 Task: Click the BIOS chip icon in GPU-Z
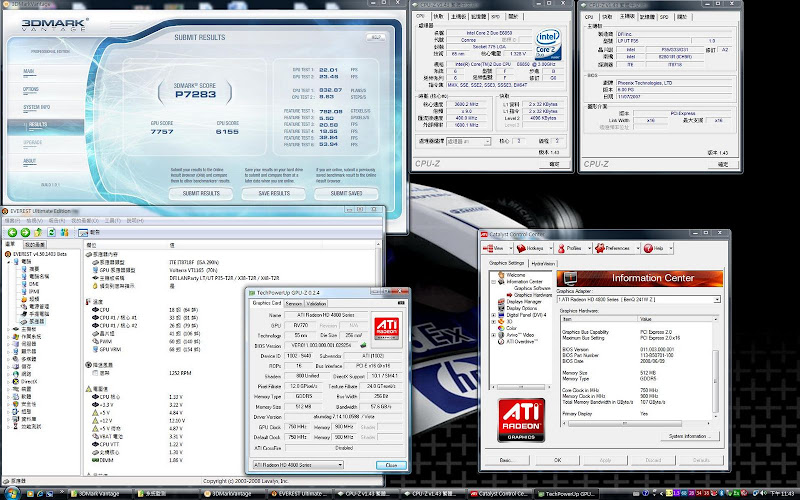(363, 345)
